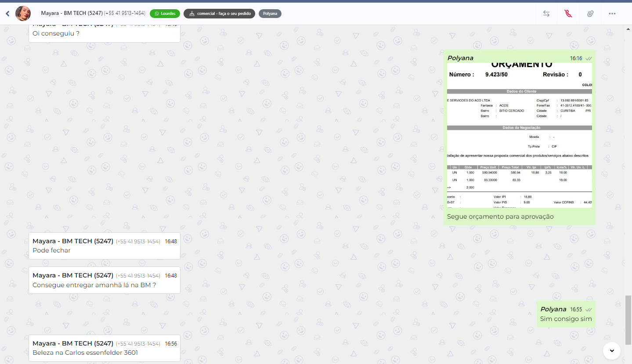Click the green Lourdes WhatsApp channel tag
The image size is (632, 364).
165,14
